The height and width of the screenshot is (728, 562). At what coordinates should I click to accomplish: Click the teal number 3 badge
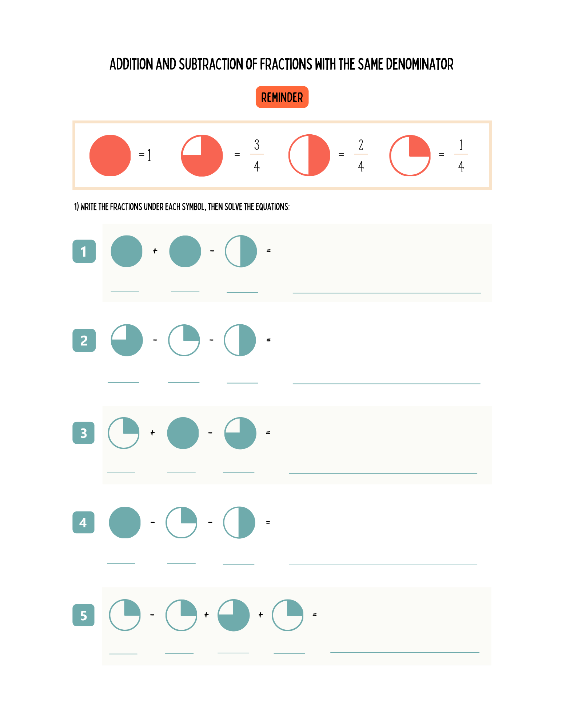click(84, 433)
